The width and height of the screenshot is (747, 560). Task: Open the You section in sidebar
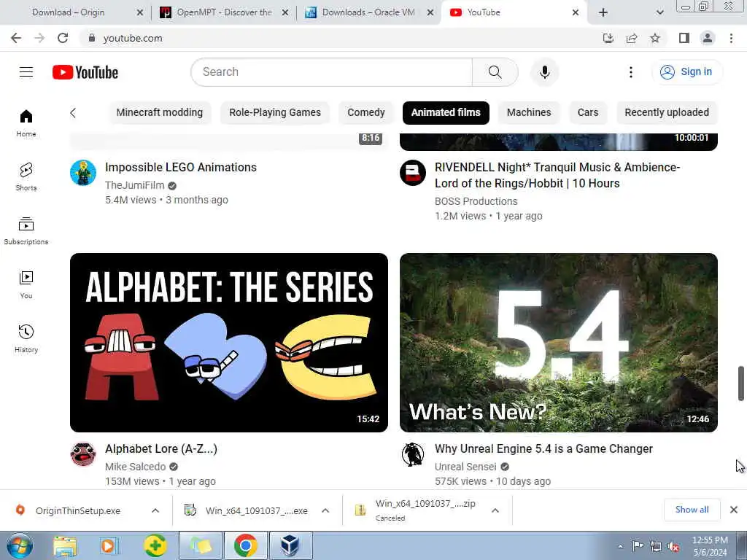click(26, 285)
